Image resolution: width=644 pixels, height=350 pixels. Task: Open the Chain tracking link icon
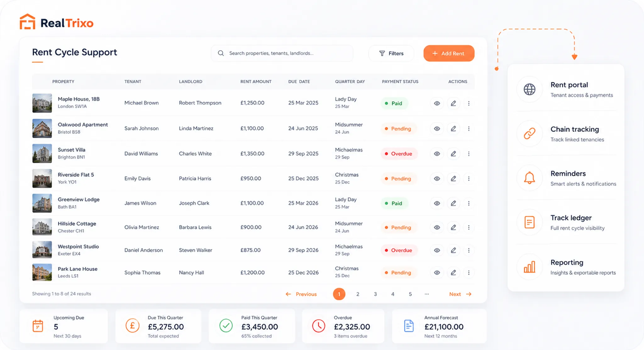(x=530, y=134)
